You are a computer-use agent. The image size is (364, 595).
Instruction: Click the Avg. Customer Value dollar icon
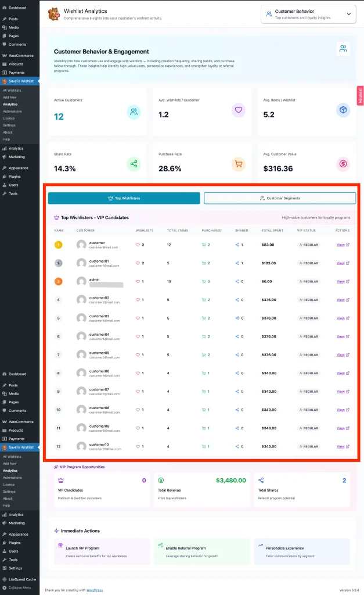pyautogui.click(x=343, y=164)
